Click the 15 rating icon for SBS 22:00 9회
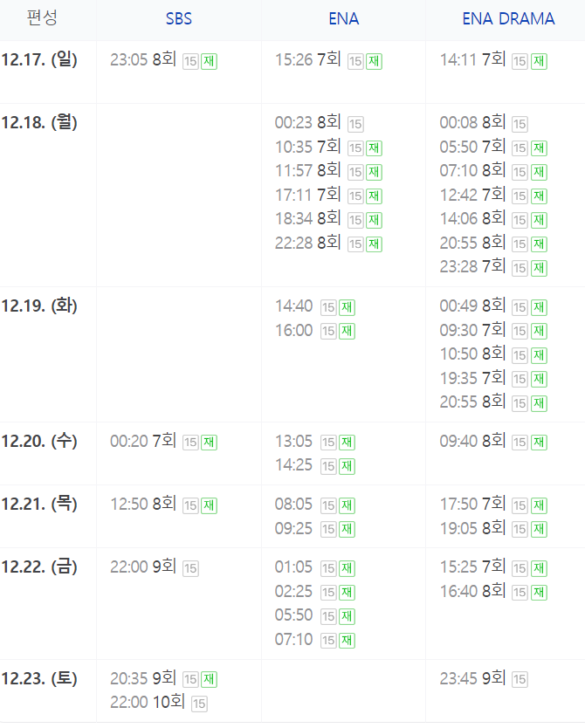The width and height of the screenshot is (585, 728). coord(191,568)
